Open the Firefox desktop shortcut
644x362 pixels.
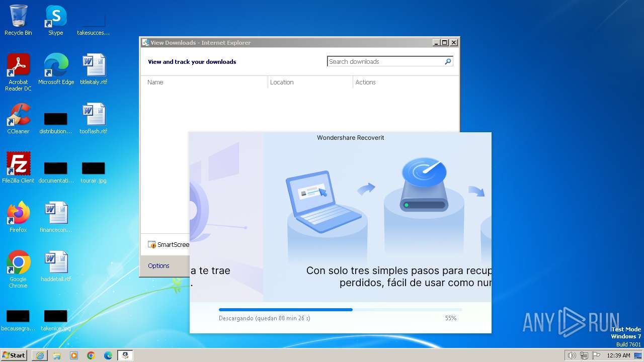coord(18,217)
